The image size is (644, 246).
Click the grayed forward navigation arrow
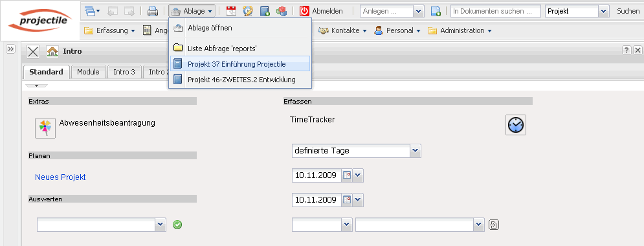[x=129, y=11]
